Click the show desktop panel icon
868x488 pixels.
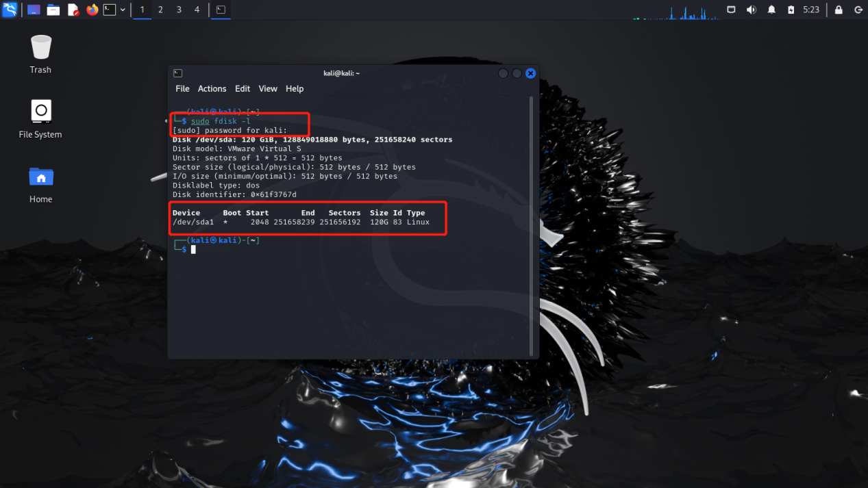click(x=34, y=10)
